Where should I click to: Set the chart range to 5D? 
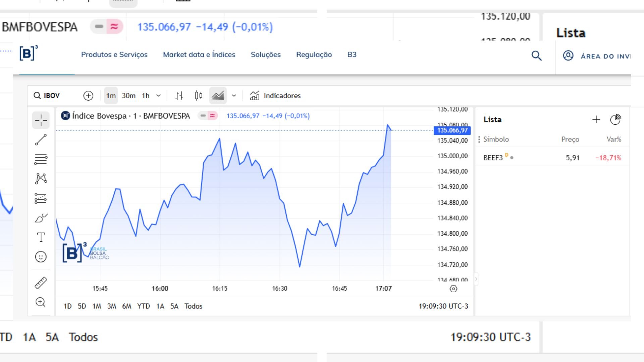[82, 306]
